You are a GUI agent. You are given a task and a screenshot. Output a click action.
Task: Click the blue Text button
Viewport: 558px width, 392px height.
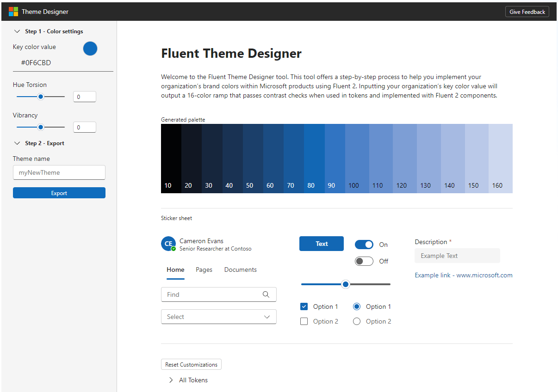pos(322,244)
